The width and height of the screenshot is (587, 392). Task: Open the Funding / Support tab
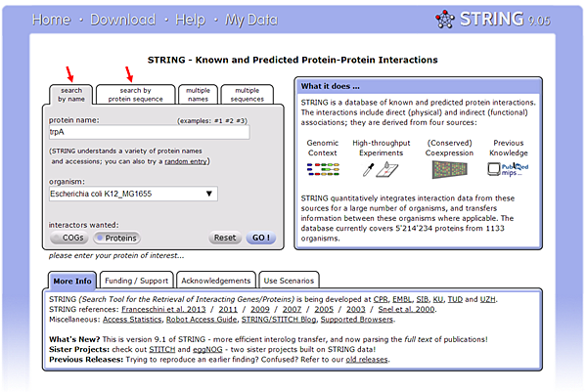point(136,281)
